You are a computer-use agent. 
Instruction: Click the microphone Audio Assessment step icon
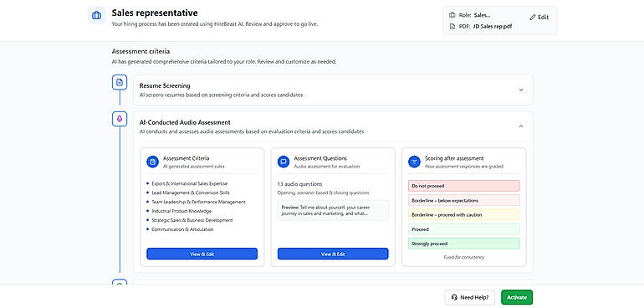(x=120, y=119)
